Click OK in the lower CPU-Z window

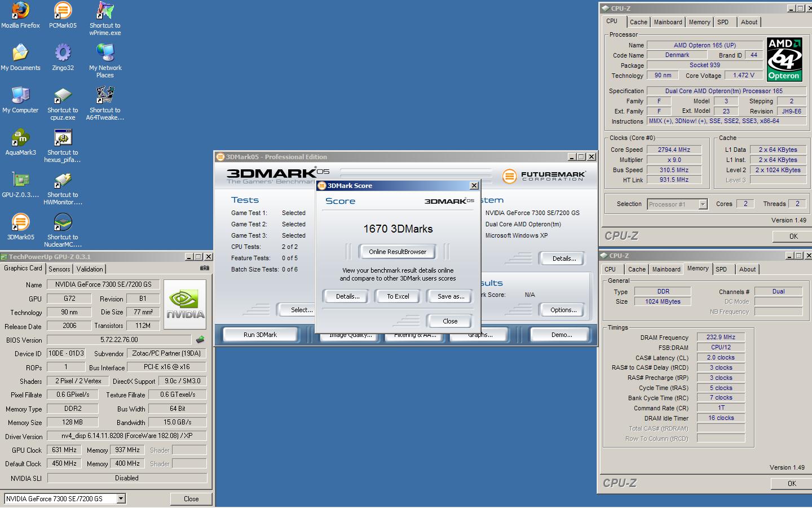(792, 484)
